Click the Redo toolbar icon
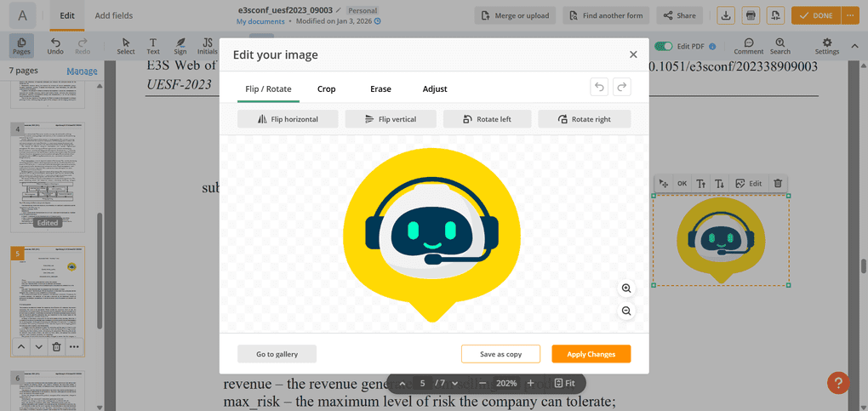 tap(83, 46)
